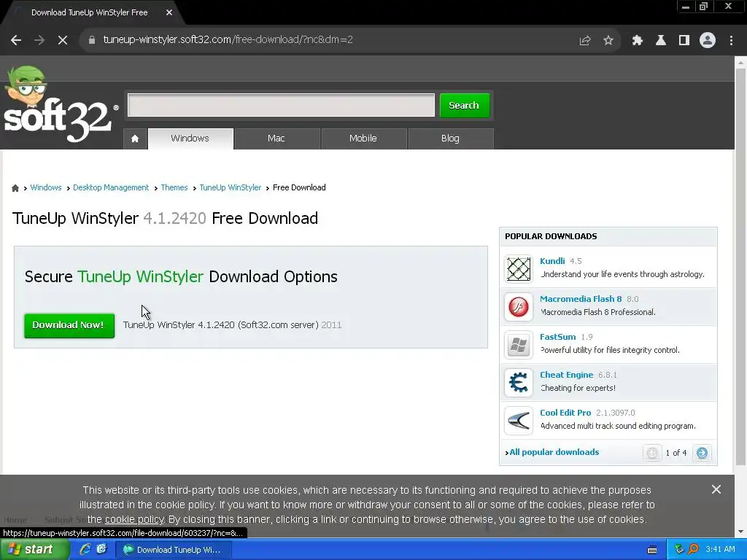Focus the Soft32 search input field
Image resolution: width=747 pixels, height=560 pixels.
point(281,105)
